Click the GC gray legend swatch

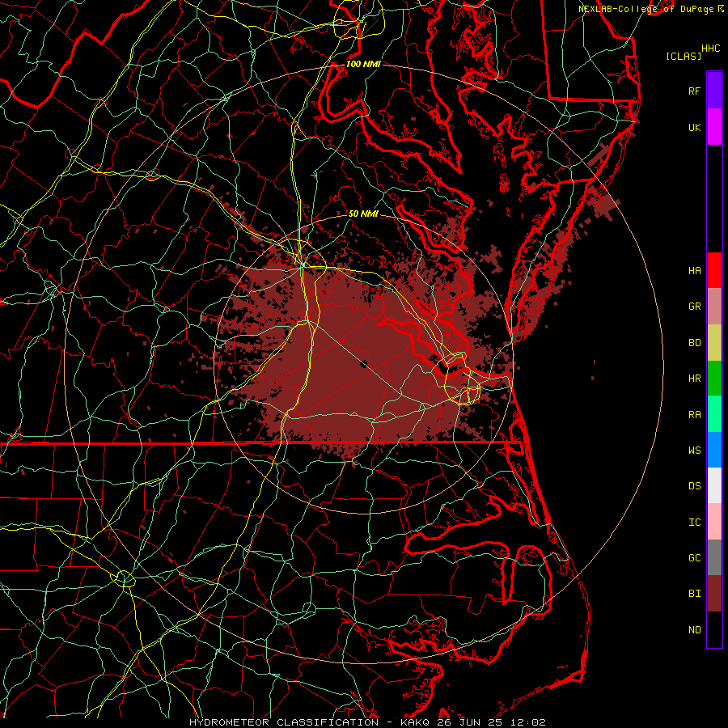pos(714,557)
